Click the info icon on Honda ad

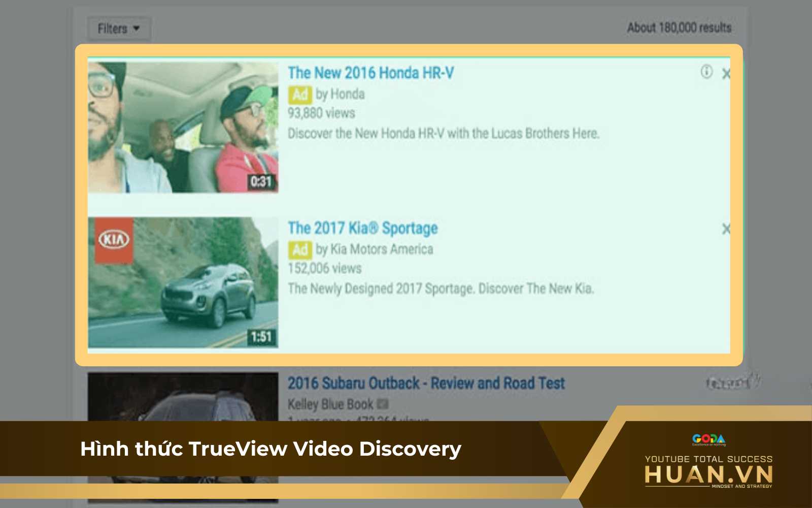point(706,72)
